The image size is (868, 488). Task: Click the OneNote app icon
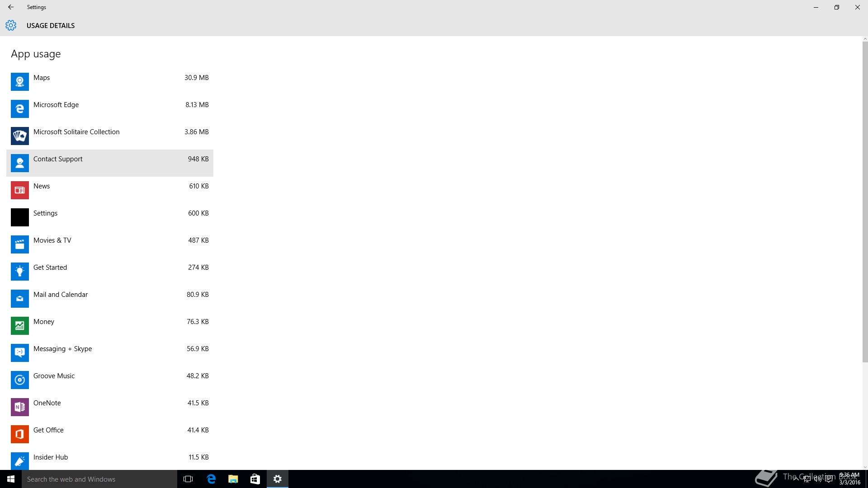(x=20, y=407)
